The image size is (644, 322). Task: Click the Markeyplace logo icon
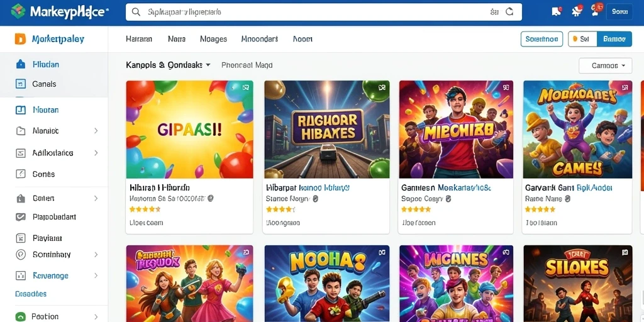point(18,11)
